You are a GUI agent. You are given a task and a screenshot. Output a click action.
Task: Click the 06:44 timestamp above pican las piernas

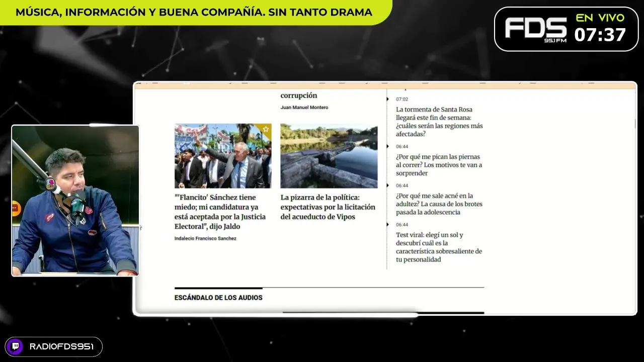(402, 146)
